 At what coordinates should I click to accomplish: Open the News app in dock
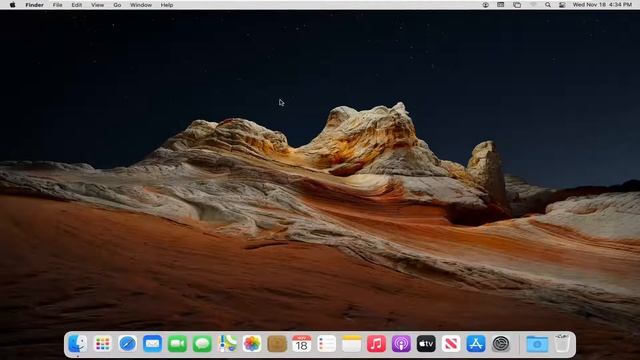(451, 344)
